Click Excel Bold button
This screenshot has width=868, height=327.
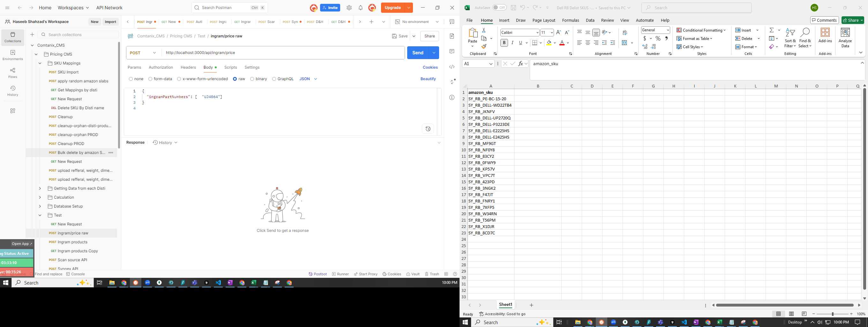click(x=504, y=43)
